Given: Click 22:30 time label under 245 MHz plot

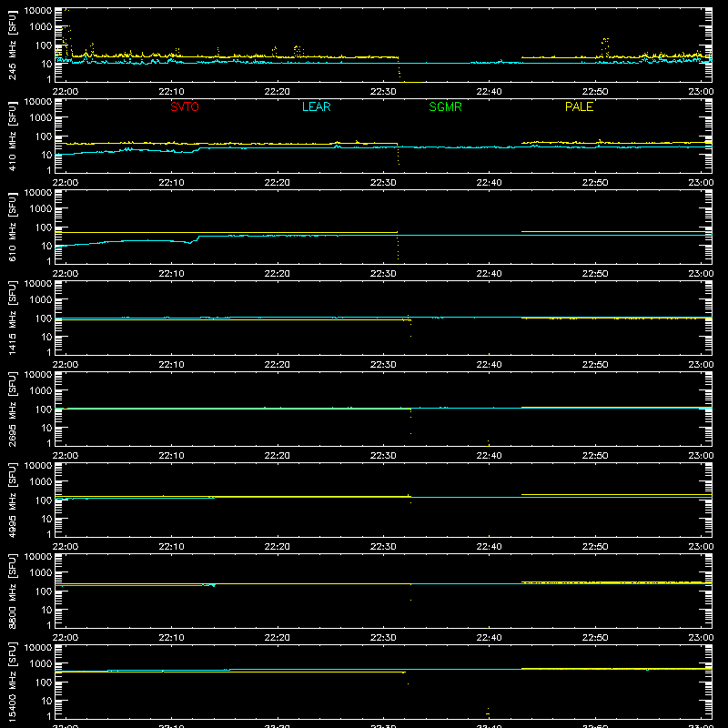Looking at the screenshot, I should [383, 92].
